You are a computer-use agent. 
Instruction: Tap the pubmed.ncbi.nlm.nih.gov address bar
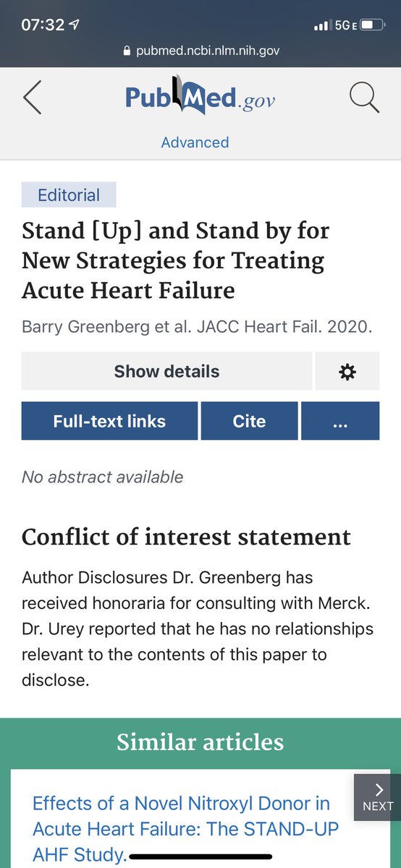click(200, 51)
